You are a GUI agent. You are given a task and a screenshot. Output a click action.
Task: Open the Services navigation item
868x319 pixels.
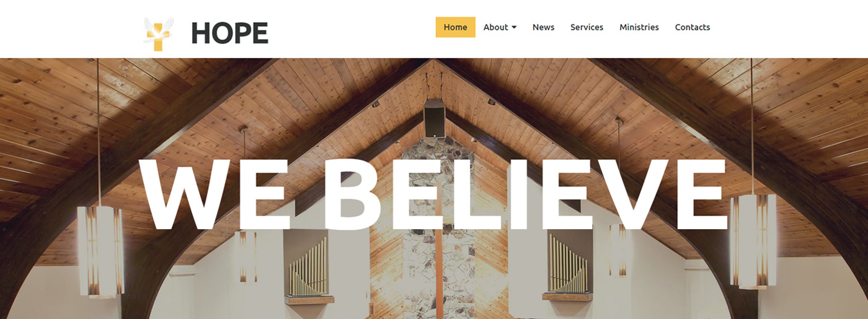coord(587,27)
